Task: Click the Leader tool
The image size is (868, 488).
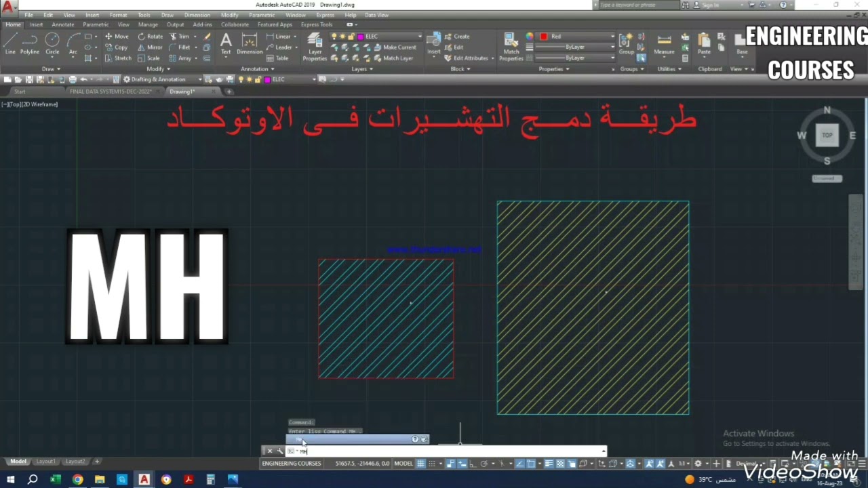Action: (280, 47)
